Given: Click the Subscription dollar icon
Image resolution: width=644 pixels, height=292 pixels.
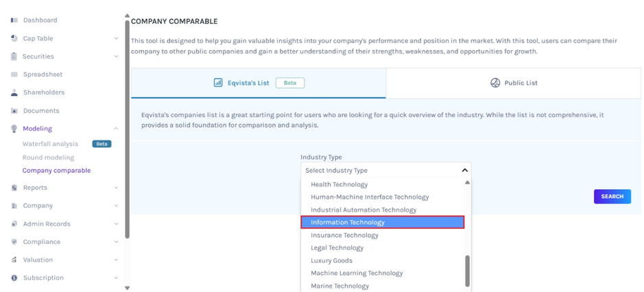Looking at the screenshot, I should pyautogui.click(x=14, y=278).
